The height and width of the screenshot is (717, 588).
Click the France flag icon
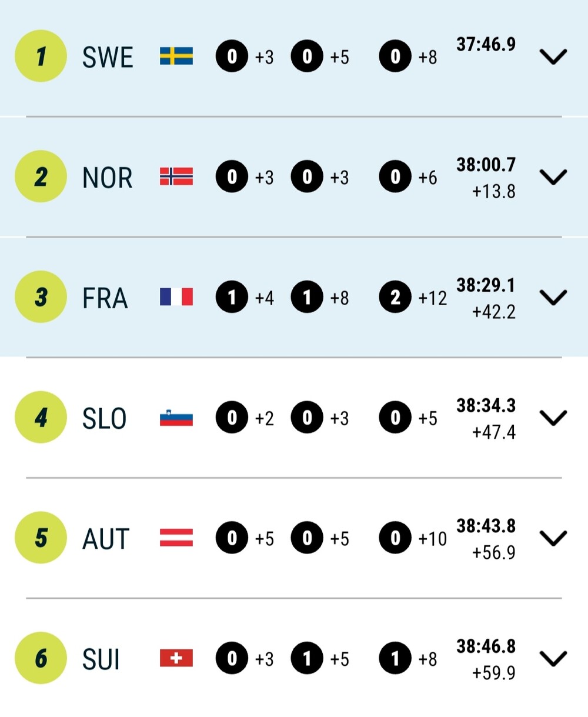point(176,297)
